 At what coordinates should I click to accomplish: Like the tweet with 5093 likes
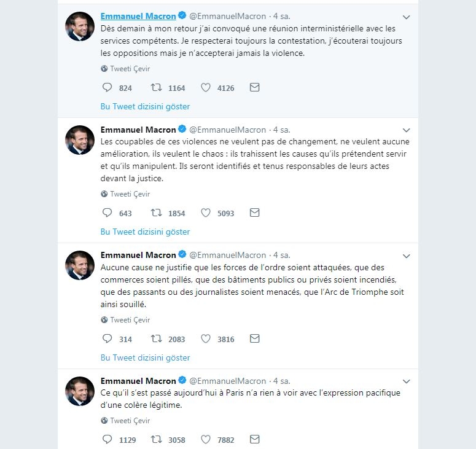[x=206, y=213]
